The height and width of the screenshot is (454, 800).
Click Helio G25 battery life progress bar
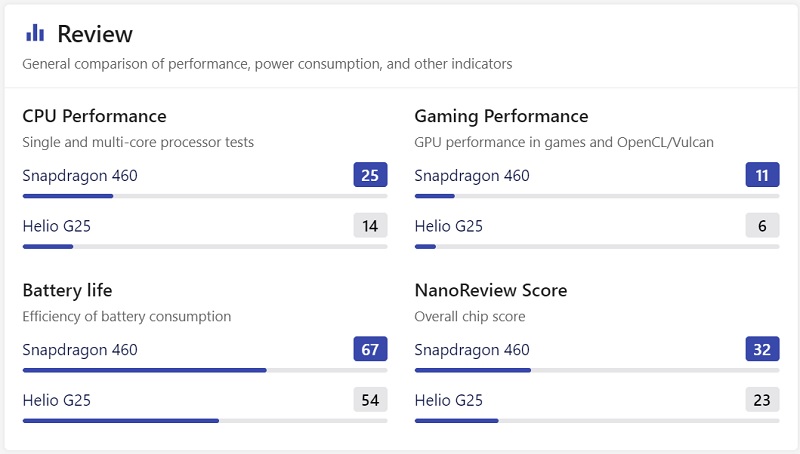pos(205,420)
